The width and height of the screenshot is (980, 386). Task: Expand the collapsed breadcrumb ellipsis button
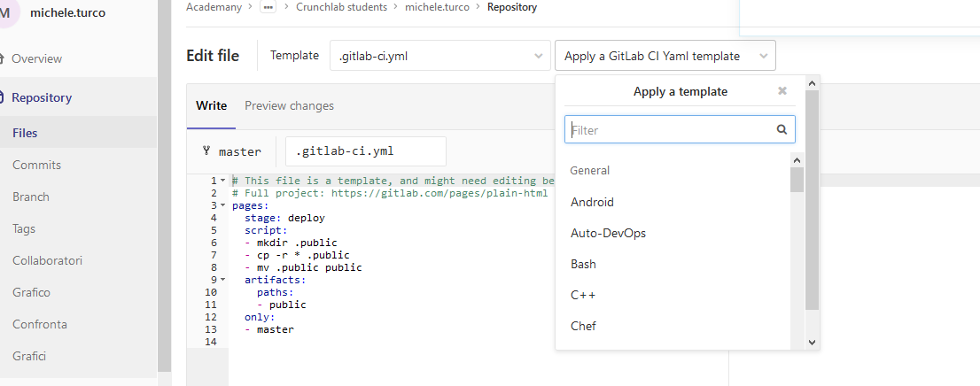(268, 7)
